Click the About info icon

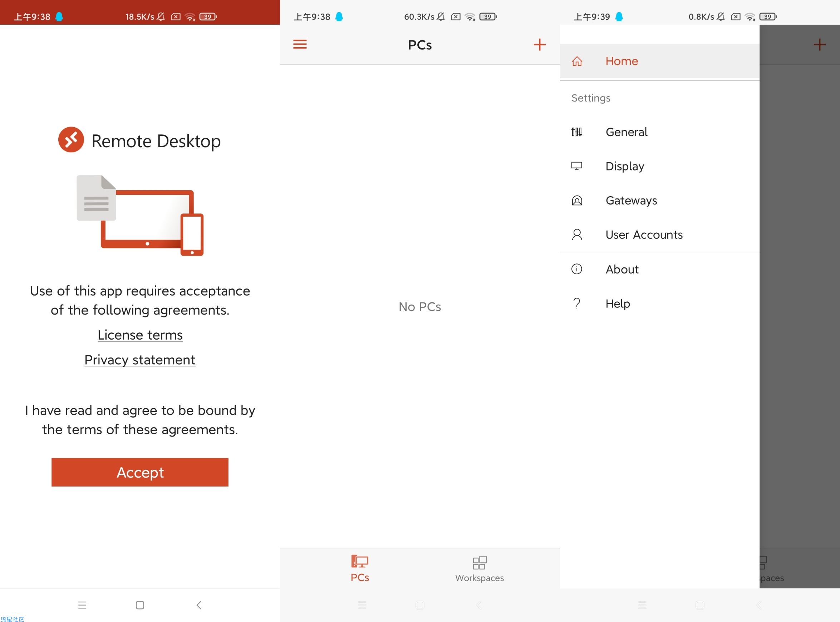577,269
